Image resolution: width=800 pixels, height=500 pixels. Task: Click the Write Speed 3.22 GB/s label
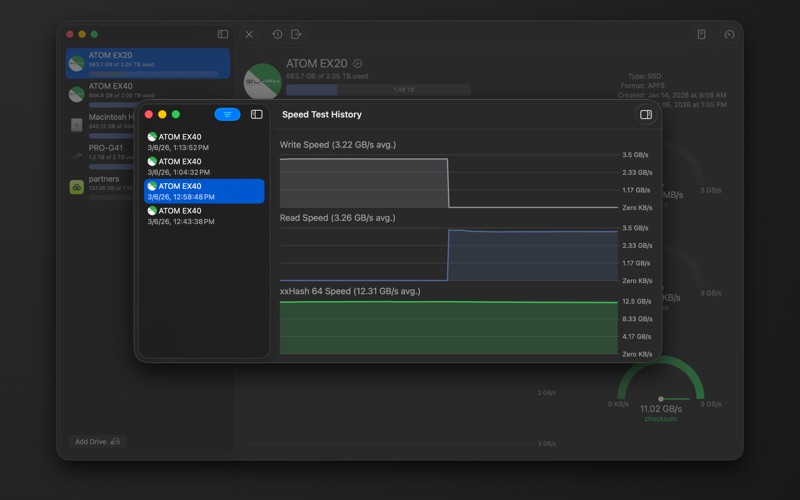pos(338,144)
